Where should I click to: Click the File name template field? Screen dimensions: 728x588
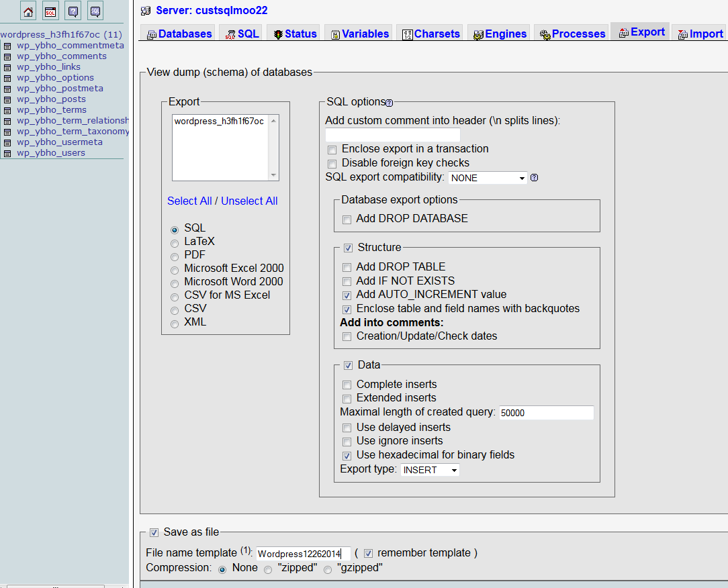pos(303,554)
